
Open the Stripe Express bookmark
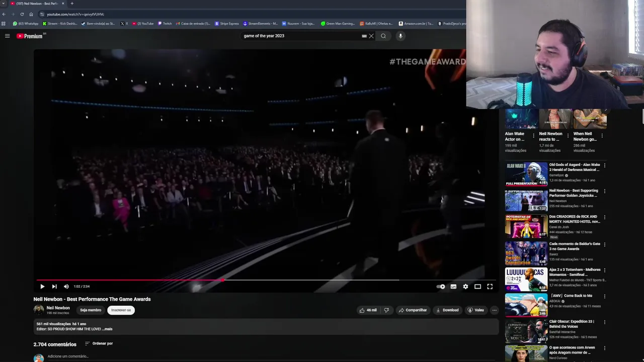(x=227, y=24)
